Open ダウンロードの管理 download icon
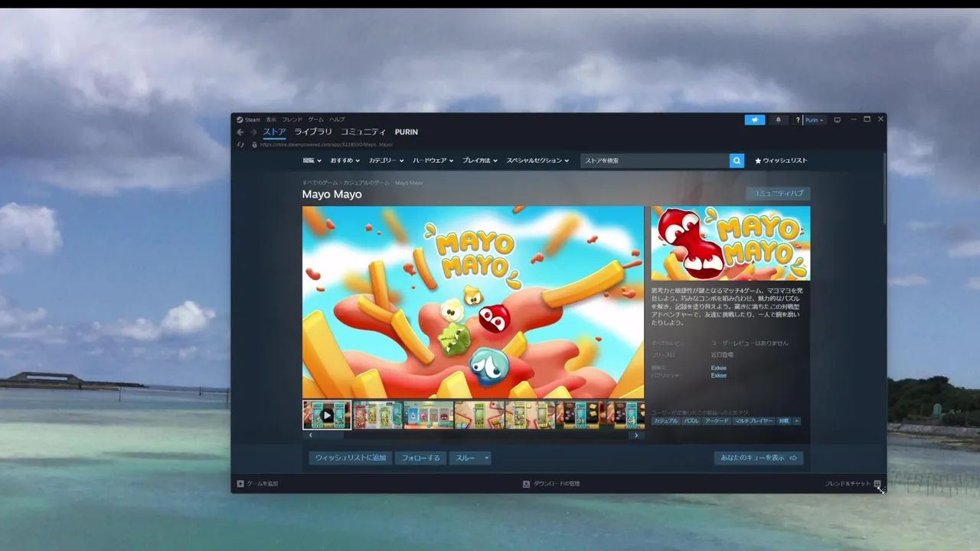Viewport: 980px width, 551px height. [526, 484]
